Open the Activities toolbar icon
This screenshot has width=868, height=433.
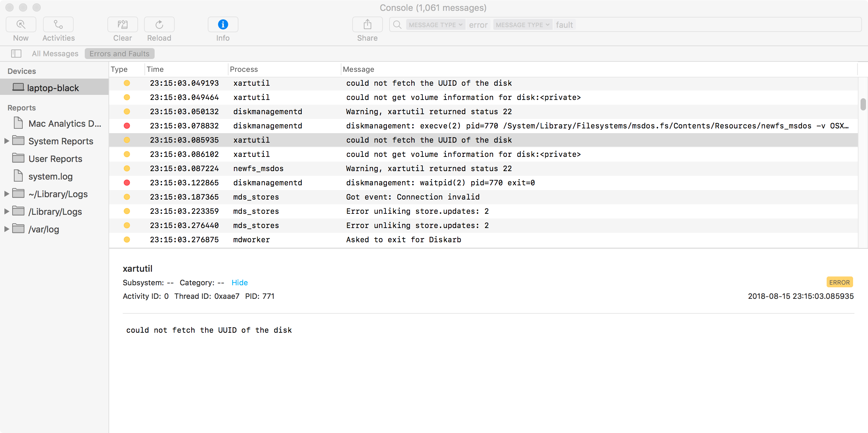(58, 25)
